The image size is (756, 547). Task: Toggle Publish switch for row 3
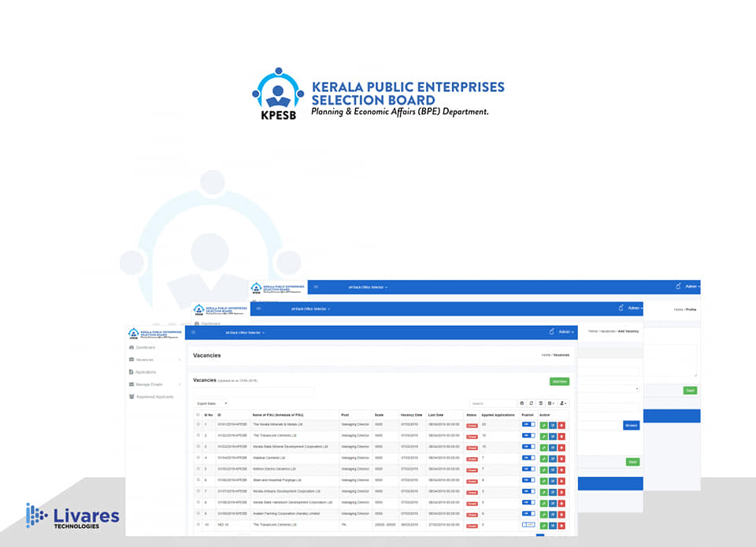528,446
